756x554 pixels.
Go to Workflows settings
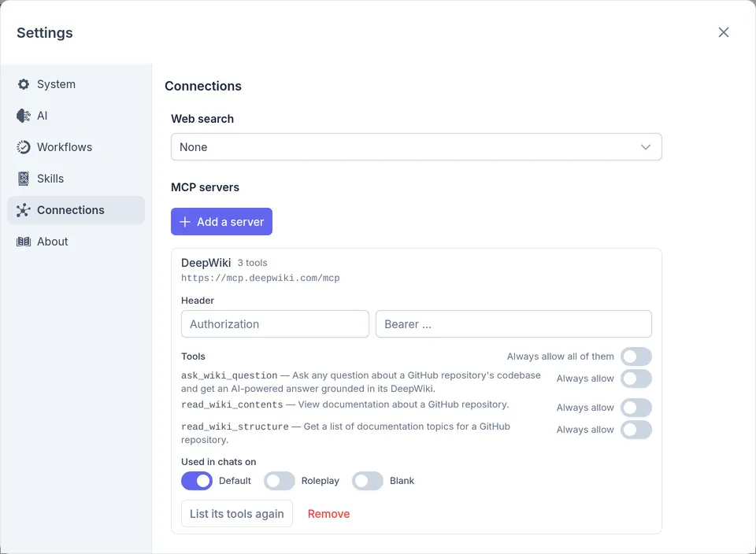click(x=76, y=147)
